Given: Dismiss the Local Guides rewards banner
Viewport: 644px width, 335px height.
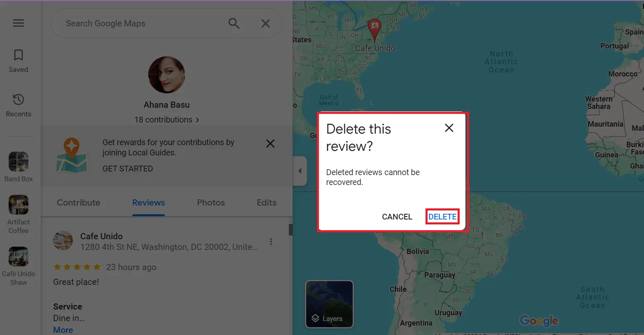Looking at the screenshot, I should coord(270,143).
